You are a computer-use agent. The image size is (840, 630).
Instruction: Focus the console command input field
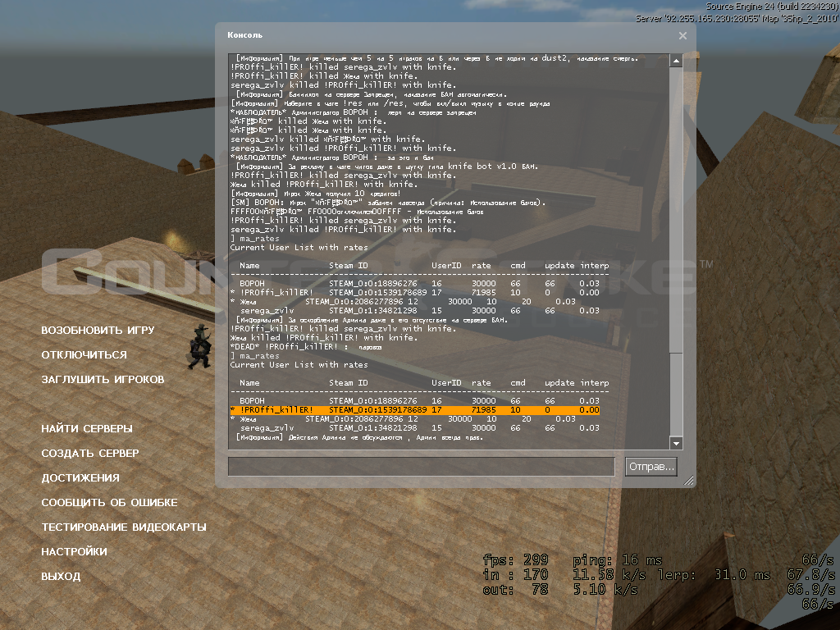[x=421, y=467]
